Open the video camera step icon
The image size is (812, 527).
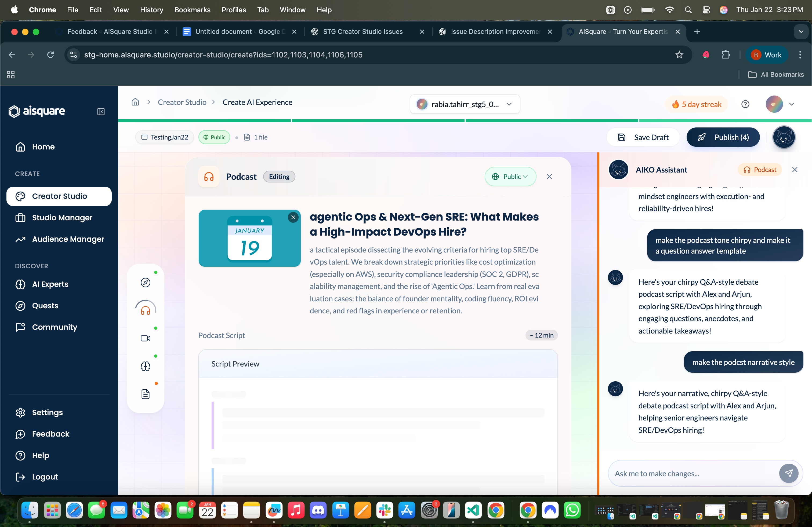click(x=145, y=338)
